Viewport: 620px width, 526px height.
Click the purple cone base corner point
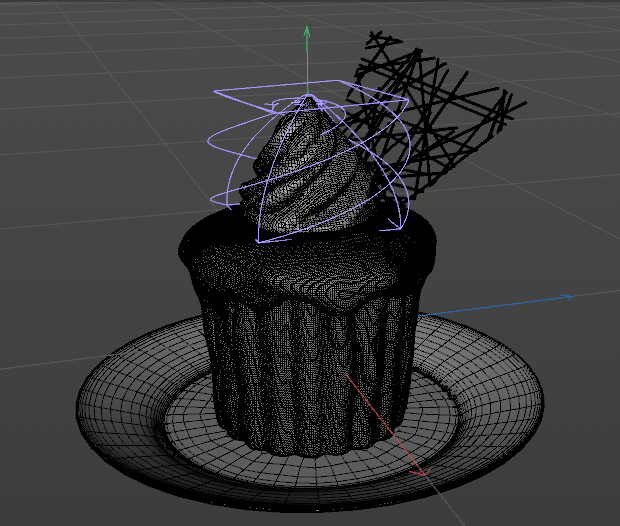point(257,241)
